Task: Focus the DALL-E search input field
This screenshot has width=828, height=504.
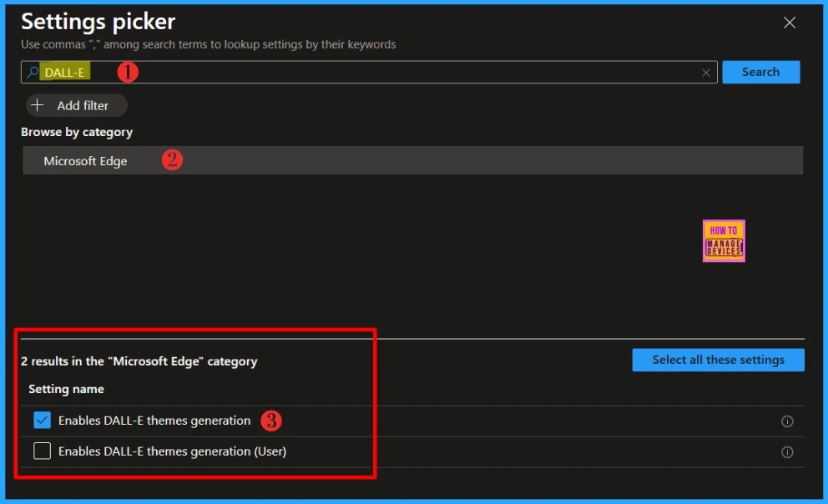Action: [x=369, y=72]
